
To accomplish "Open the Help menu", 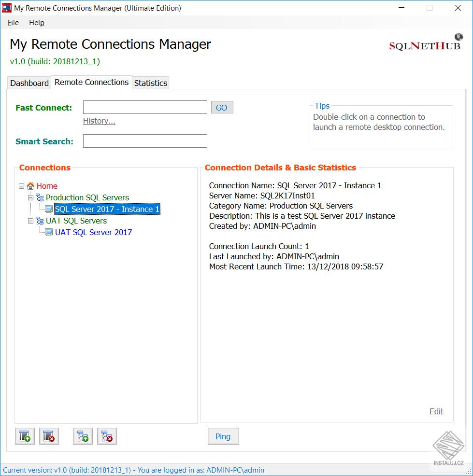I will [37, 23].
